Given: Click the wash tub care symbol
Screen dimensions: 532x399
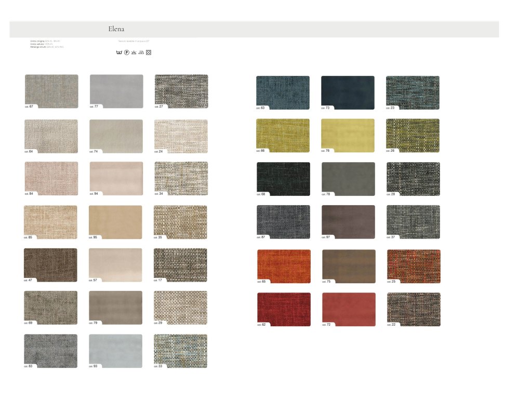Looking at the screenshot, I should tap(120, 52).
